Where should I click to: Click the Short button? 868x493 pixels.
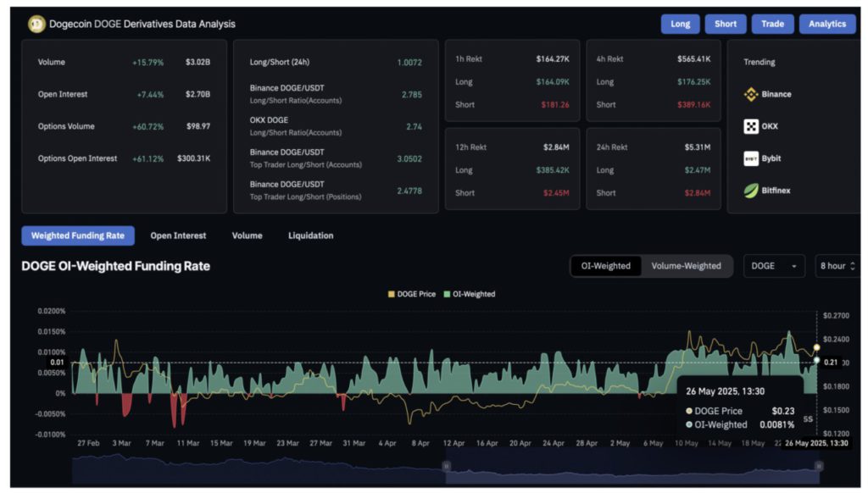[x=726, y=24]
